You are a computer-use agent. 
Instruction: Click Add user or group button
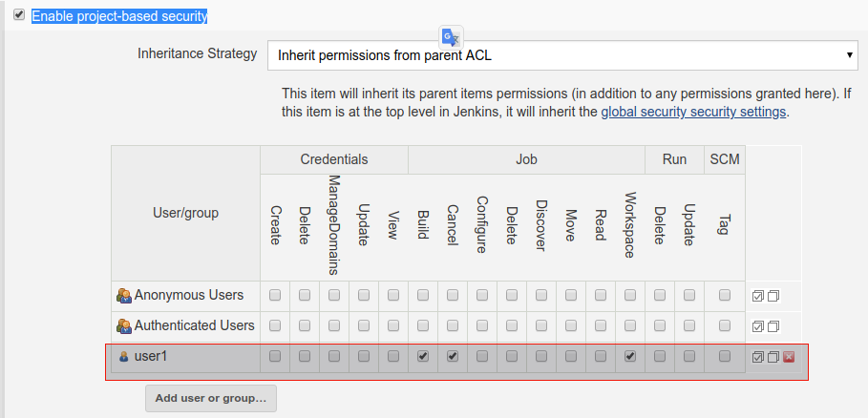coord(211,398)
